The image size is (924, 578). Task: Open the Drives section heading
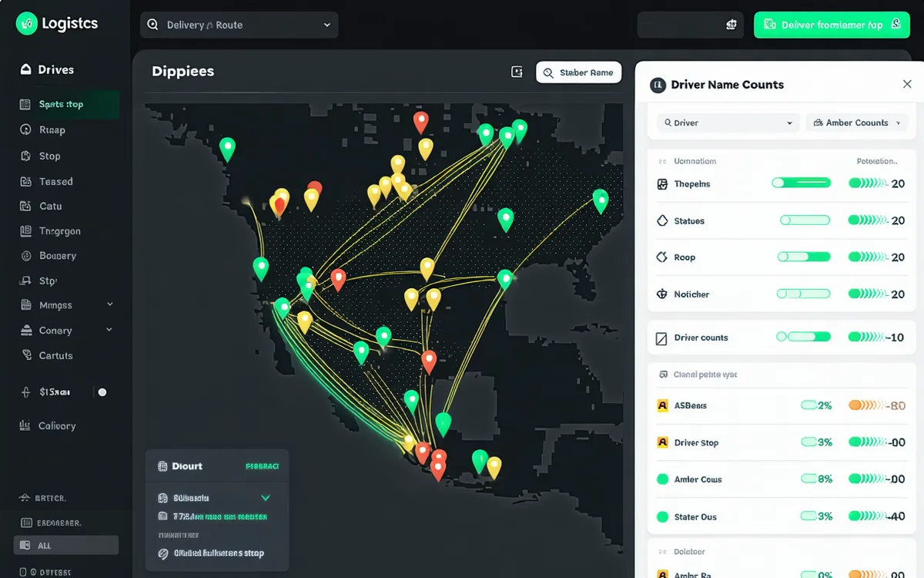pos(48,69)
